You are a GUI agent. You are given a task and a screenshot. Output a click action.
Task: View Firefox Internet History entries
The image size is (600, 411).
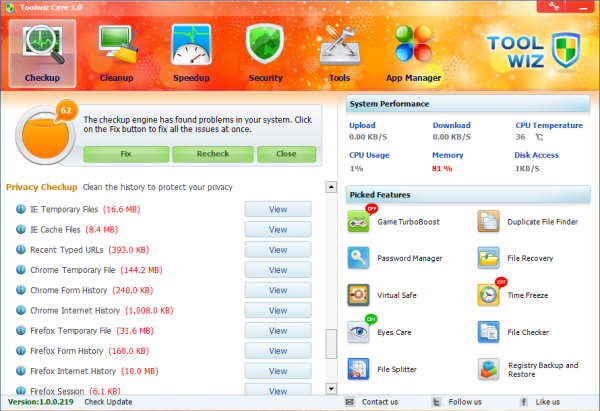pos(278,371)
